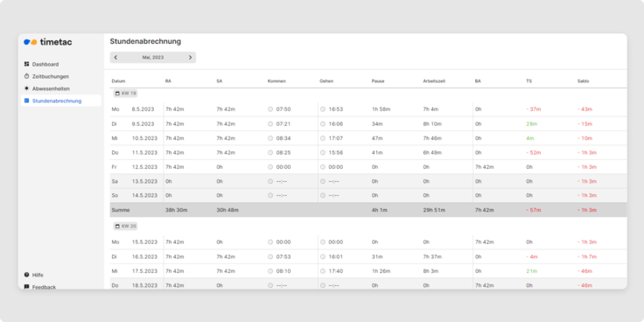The image size is (644, 322).
Task: Click the green TS value 28m
Action: [x=532, y=123]
